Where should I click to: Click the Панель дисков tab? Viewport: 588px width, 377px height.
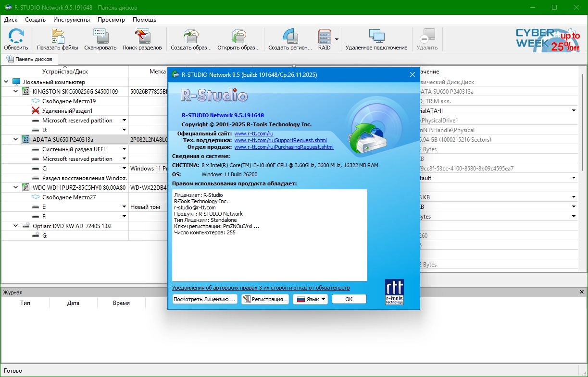(x=29, y=59)
